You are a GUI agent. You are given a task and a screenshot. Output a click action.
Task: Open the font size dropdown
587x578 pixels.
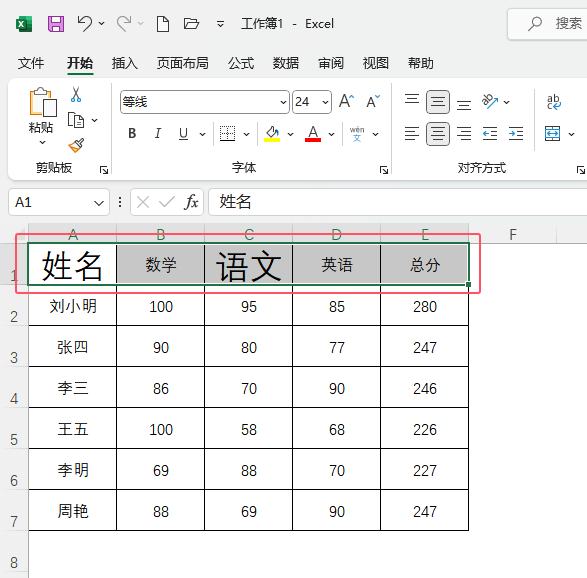pyautogui.click(x=325, y=102)
